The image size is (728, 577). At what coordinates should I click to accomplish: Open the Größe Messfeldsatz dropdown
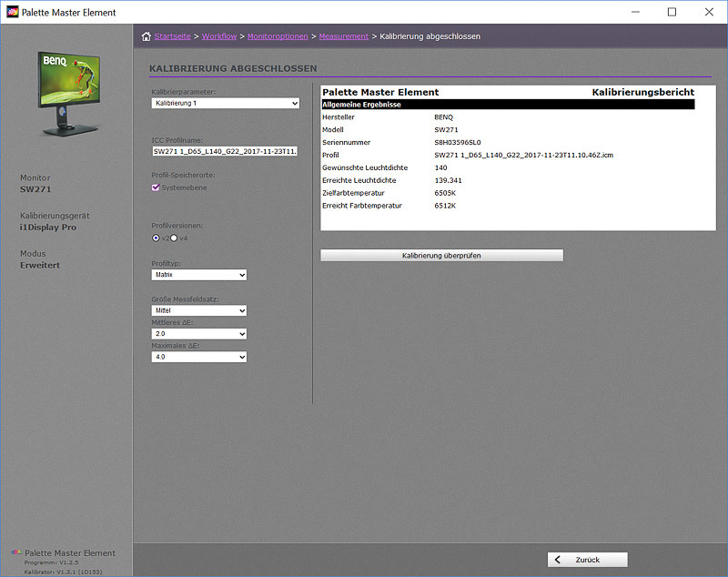pyautogui.click(x=199, y=310)
